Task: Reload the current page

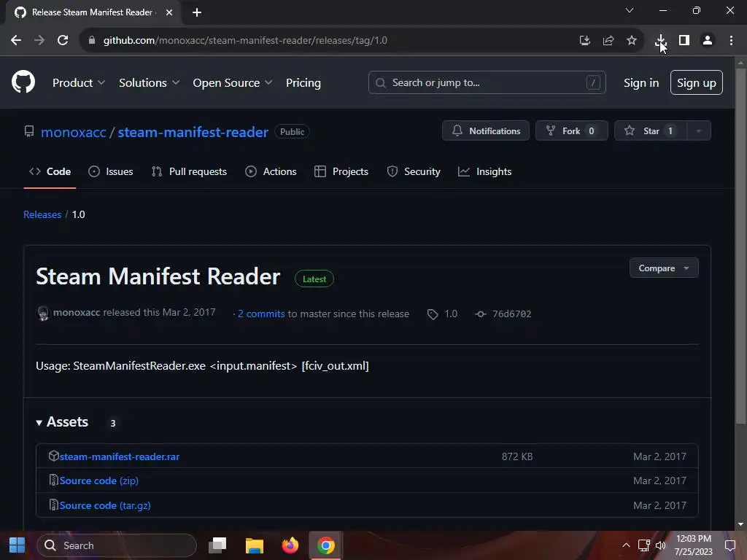Action: coord(63,41)
